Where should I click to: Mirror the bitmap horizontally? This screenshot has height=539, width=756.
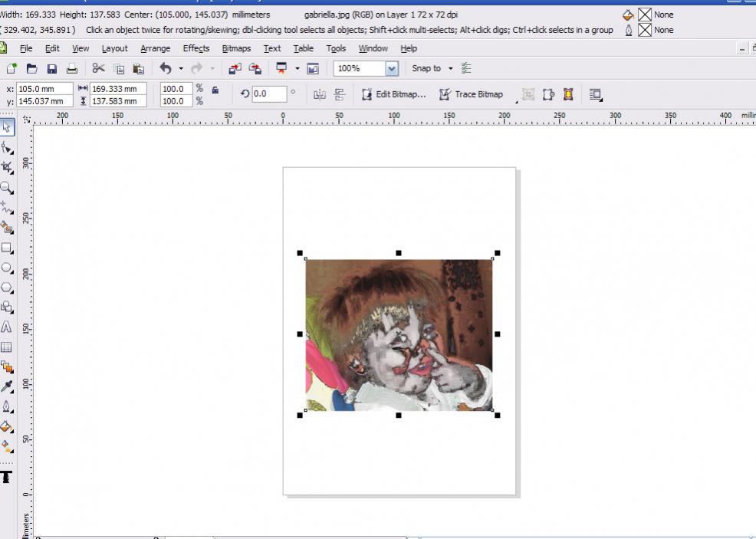[x=319, y=94]
